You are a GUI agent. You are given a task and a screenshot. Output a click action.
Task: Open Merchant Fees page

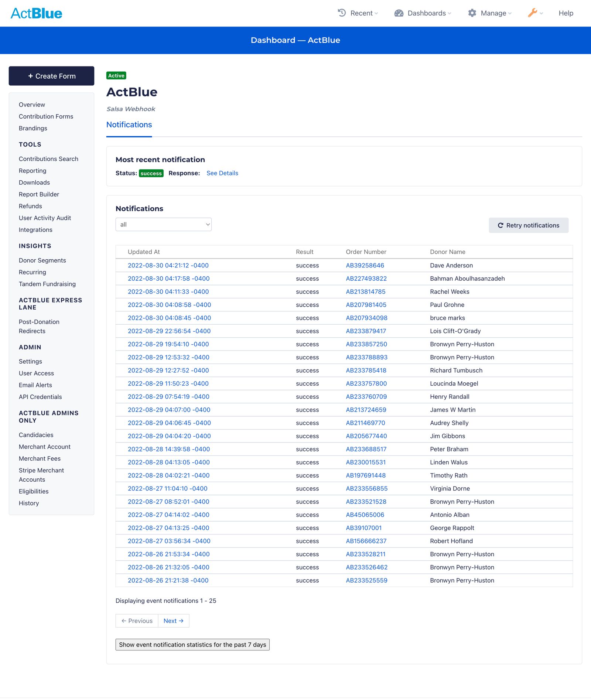[x=40, y=459]
